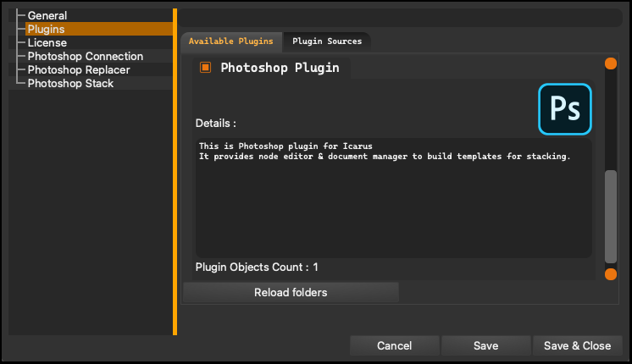
Task: Click the orange scroll-down circle button
Action: click(611, 274)
